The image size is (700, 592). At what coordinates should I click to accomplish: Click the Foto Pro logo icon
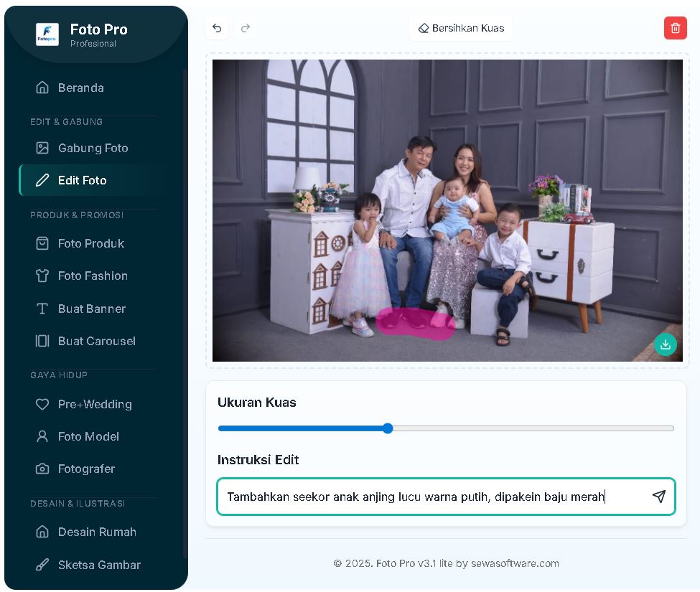pos(47,34)
